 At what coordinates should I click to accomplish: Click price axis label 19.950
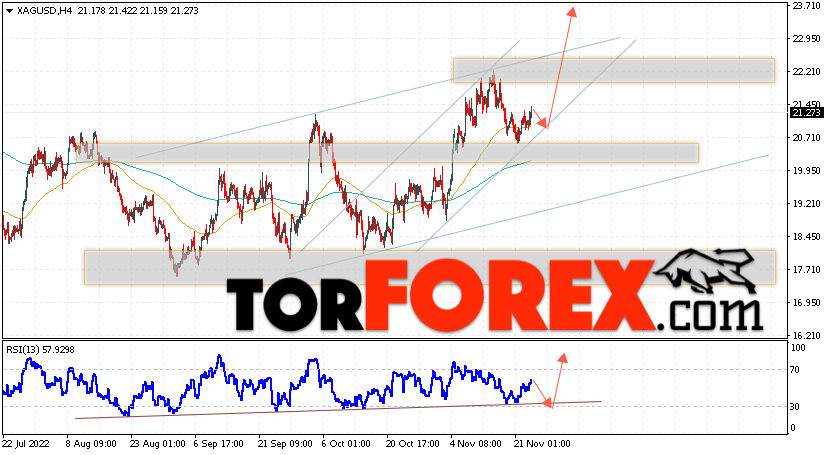click(806, 170)
